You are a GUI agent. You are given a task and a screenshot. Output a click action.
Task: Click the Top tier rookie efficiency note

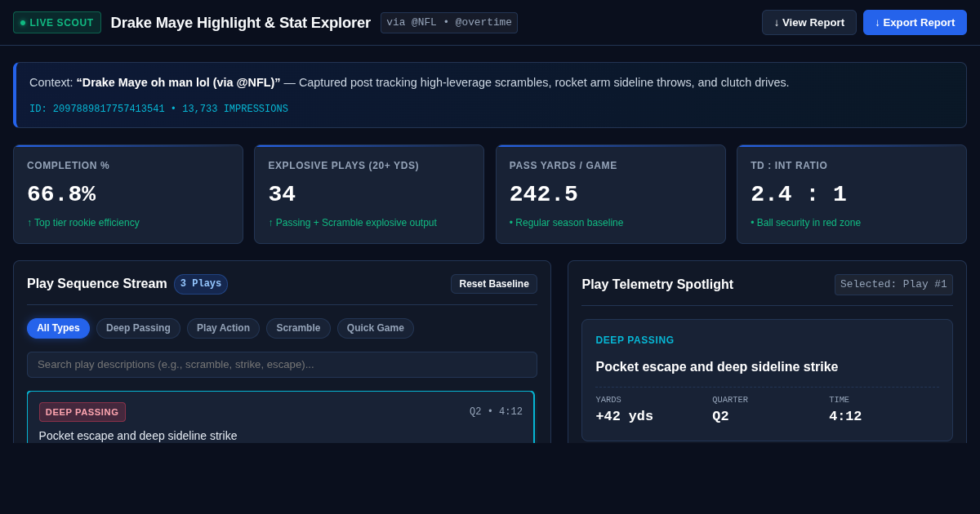point(83,223)
